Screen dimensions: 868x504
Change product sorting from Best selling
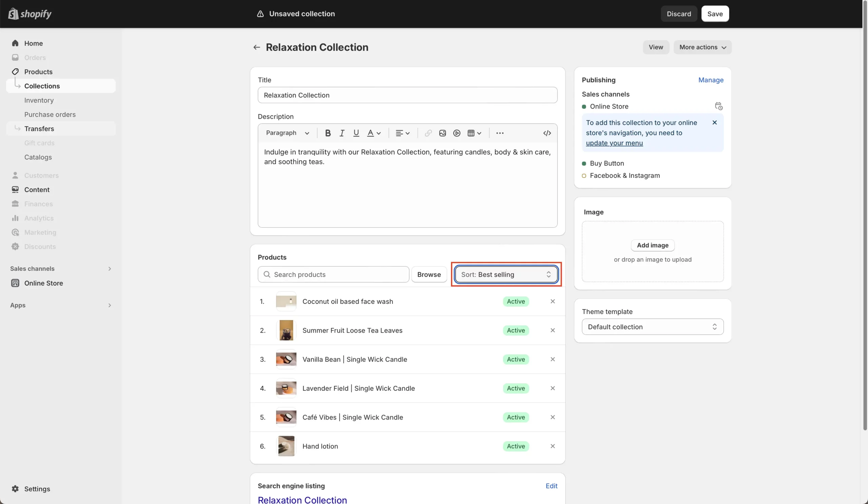(506, 275)
